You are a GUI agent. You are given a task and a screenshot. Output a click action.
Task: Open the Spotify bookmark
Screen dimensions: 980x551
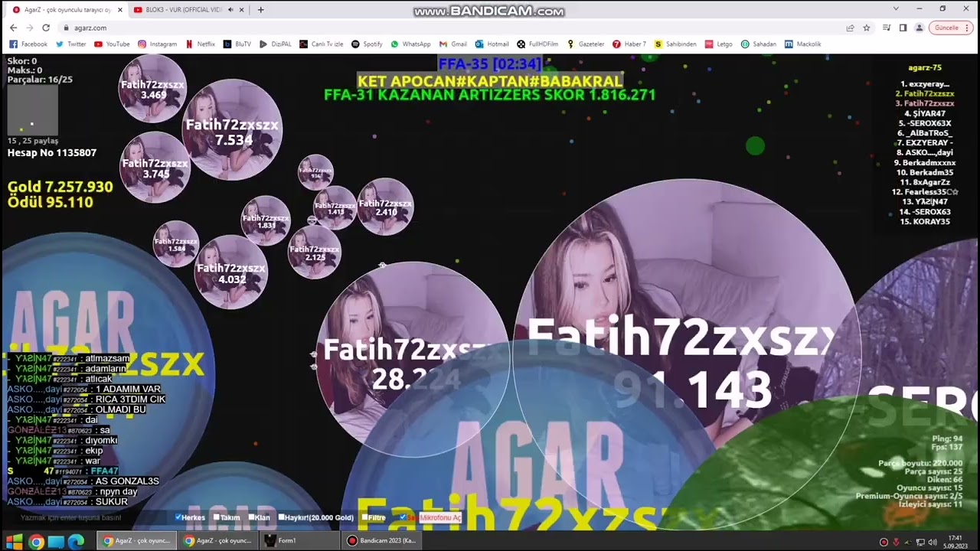tap(367, 44)
